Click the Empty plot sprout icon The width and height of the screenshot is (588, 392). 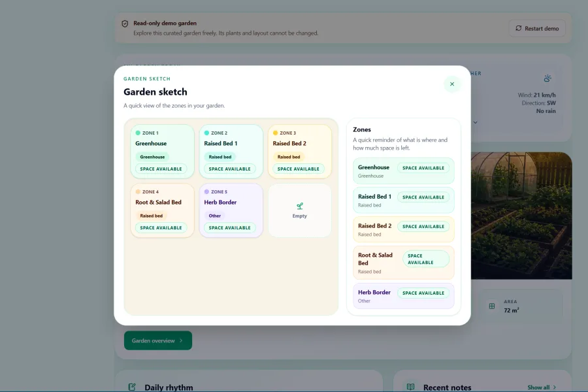(300, 206)
